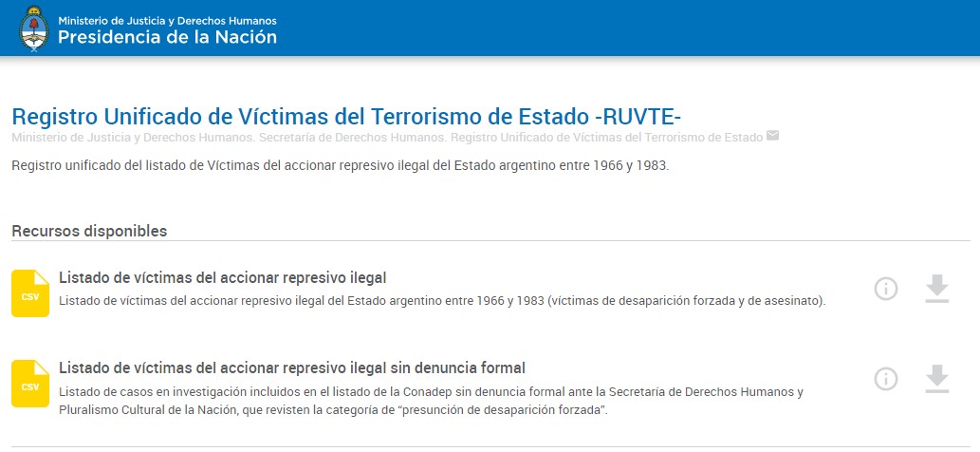The image size is (980, 452).
Task: Click the envelope contact icon beside ministry name
Action: pyautogui.click(x=772, y=136)
